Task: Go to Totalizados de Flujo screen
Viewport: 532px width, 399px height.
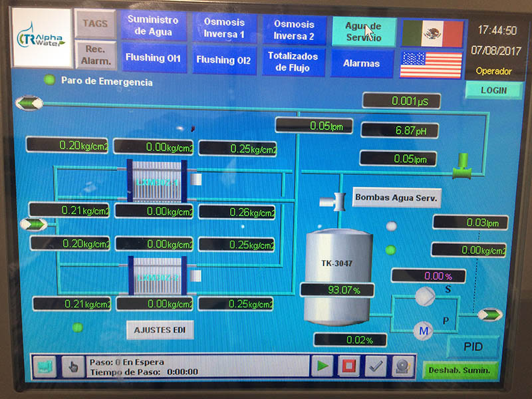Action: pos(294,62)
